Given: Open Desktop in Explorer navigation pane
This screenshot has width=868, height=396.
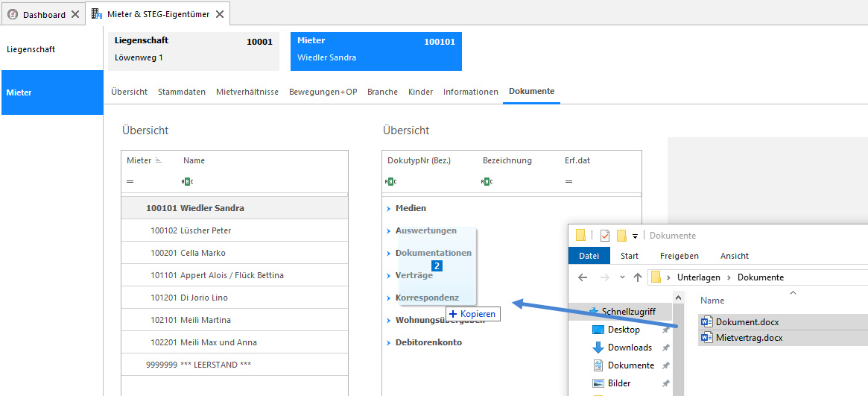Looking at the screenshot, I should click(624, 330).
